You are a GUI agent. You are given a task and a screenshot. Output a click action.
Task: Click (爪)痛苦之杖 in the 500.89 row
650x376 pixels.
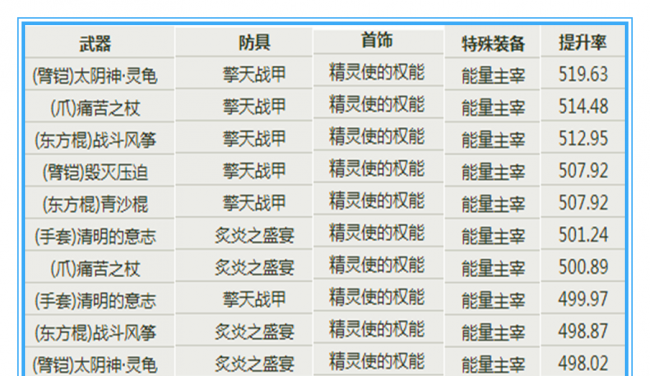click(x=95, y=269)
